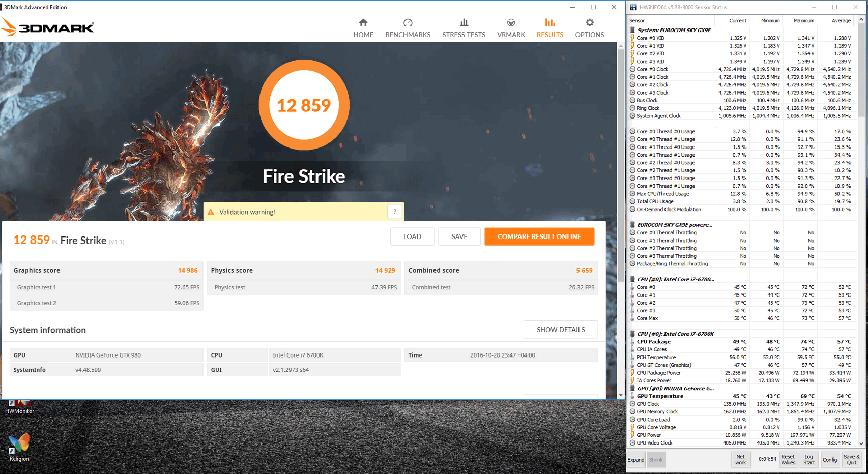Click the Combined score value 5 659
The image size is (868, 474).
click(584, 270)
